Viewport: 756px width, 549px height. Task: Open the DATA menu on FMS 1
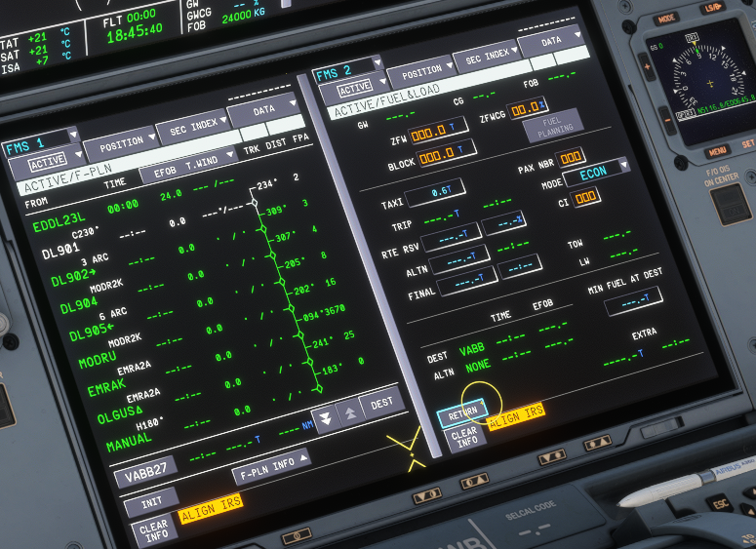(263, 111)
